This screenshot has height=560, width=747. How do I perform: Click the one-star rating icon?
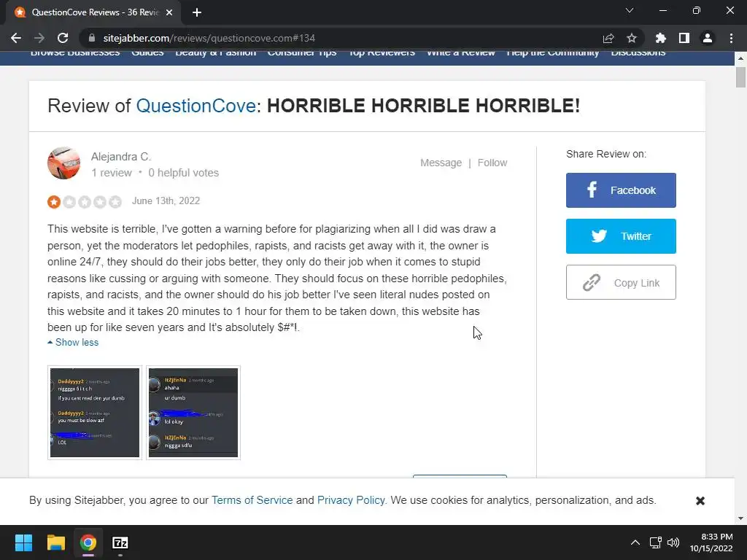pos(54,202)
